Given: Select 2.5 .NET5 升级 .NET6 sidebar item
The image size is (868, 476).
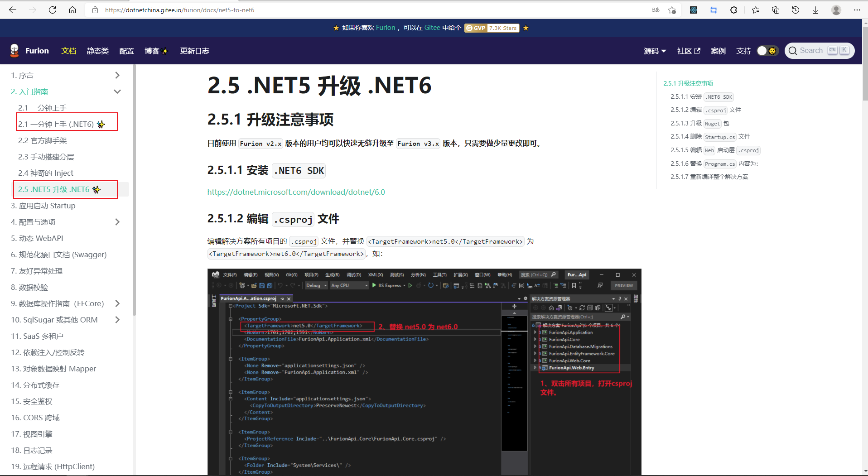Looking at the screenshot, I should [59, 189].
